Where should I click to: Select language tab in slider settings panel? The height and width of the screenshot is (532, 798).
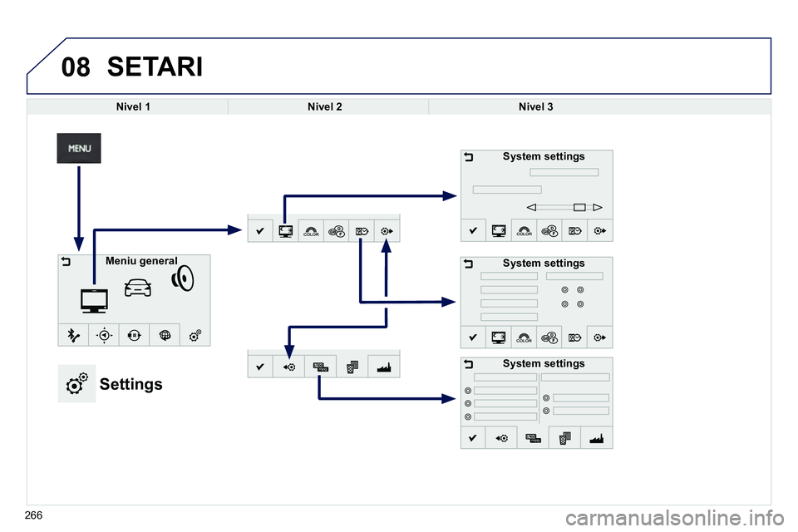(549, 230)
